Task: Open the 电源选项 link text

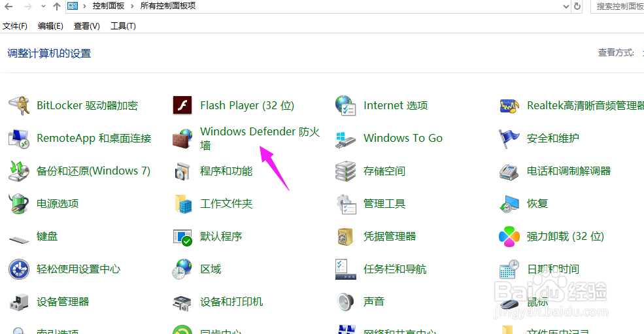Action: (x=58, y=204)
